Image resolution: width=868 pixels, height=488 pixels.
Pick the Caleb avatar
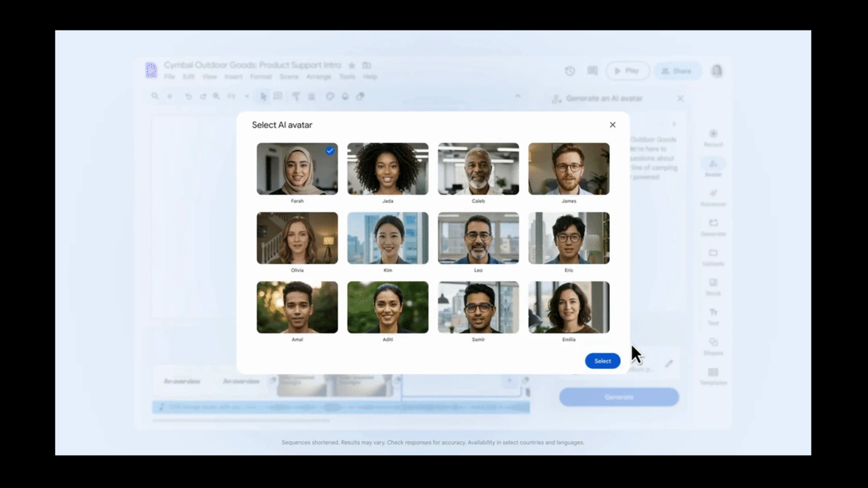tap(478, 169)
